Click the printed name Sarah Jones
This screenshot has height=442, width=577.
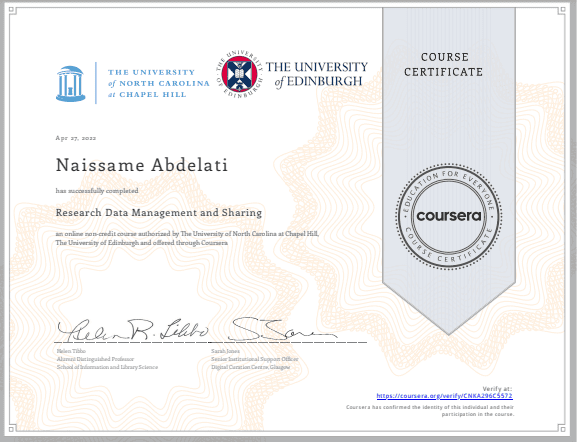coord(225,351)
